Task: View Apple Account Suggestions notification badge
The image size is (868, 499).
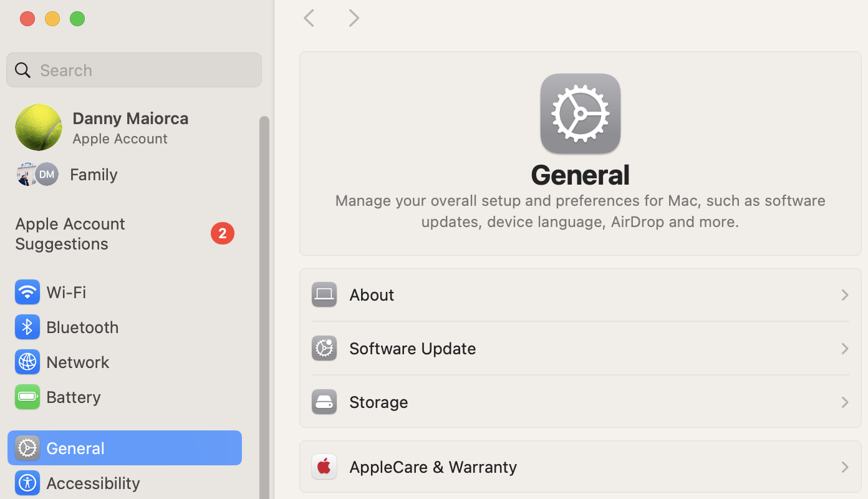Action: (223, 233)
